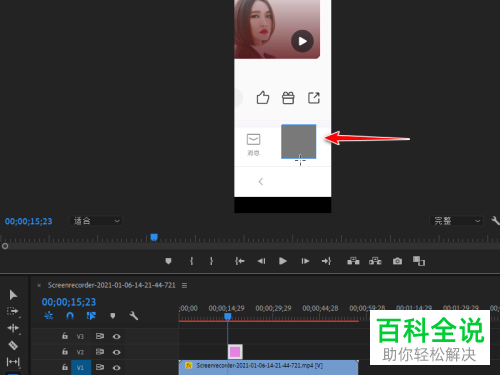Click the timeline panel timecode 00;00;15;23
Image resolution: width=500 pixels, height=375 pixels.
69,302
